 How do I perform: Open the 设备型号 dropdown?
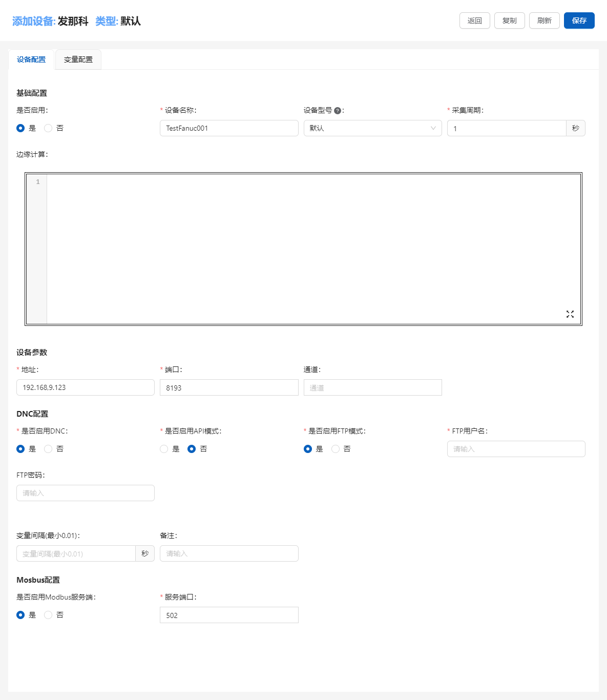coord(372,128)
